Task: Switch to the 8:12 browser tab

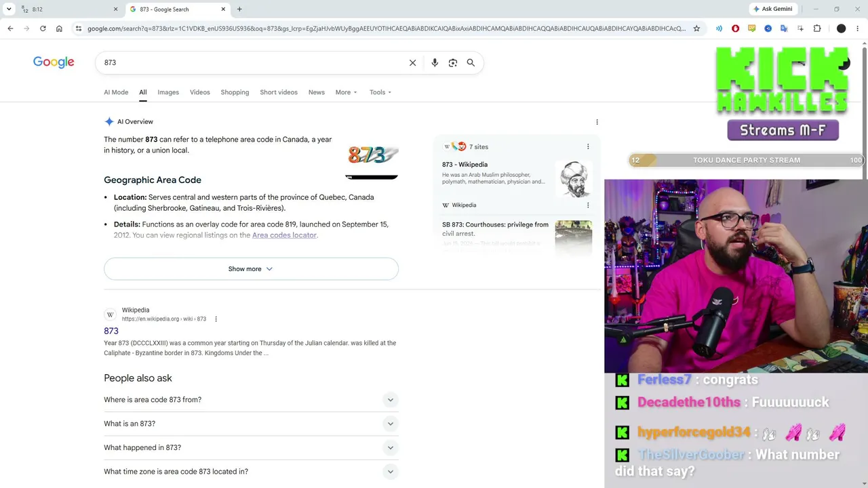Action: [69, 9]
